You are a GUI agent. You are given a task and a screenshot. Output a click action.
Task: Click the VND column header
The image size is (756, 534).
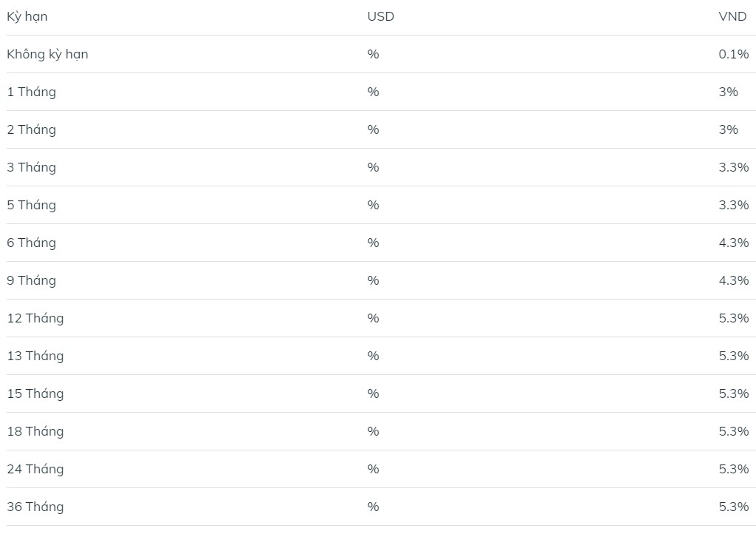(732, 16)
